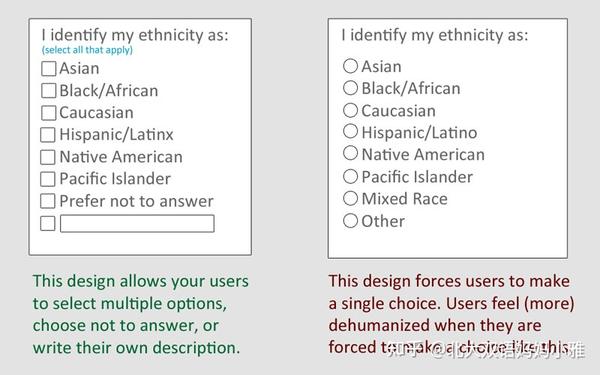The image size is (600, 375).
Task: Click the blue 'select all that apply' hint
Action: coord(87,50)
